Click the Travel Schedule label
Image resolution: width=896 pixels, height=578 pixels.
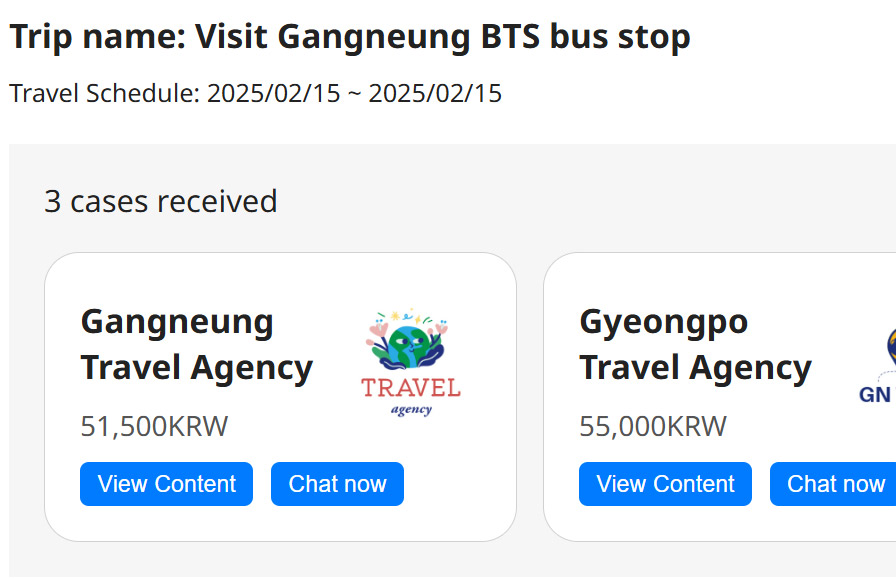pos(104,94)
